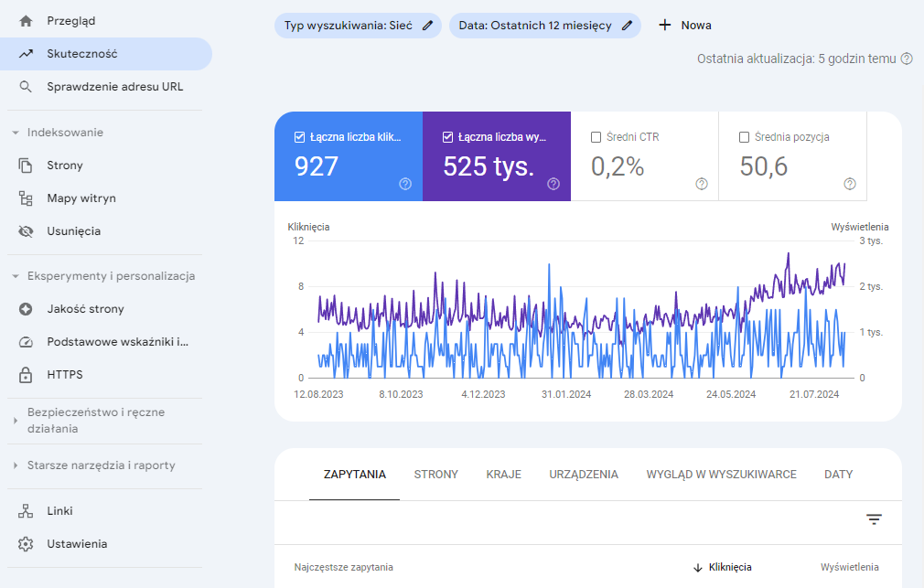Toggle the Łączna liczba wyświetleń purple card
Viewport: 924px width, 588px height.
(496, 156)
